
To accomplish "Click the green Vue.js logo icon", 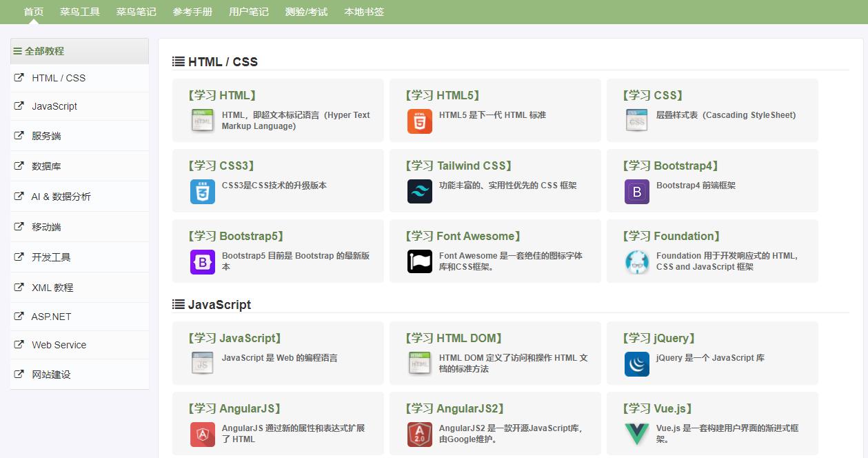I will pyautogui.click(x=636, y=434).
